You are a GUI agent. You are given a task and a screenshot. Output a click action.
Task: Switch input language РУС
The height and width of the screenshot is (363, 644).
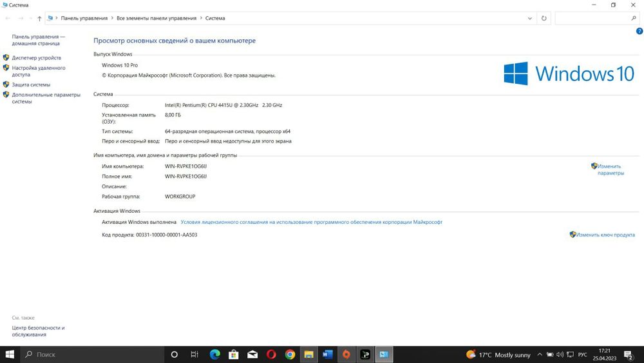582,355
